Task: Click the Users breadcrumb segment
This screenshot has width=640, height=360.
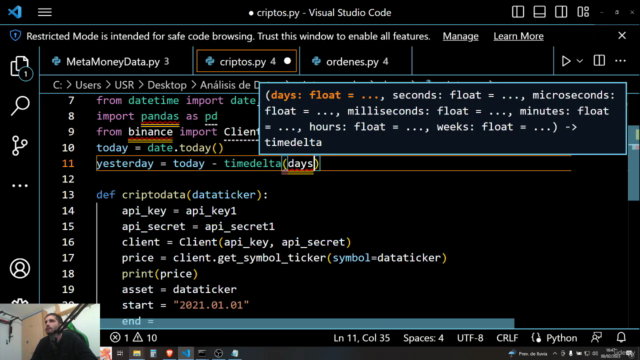Action: (x=88, y=85)
